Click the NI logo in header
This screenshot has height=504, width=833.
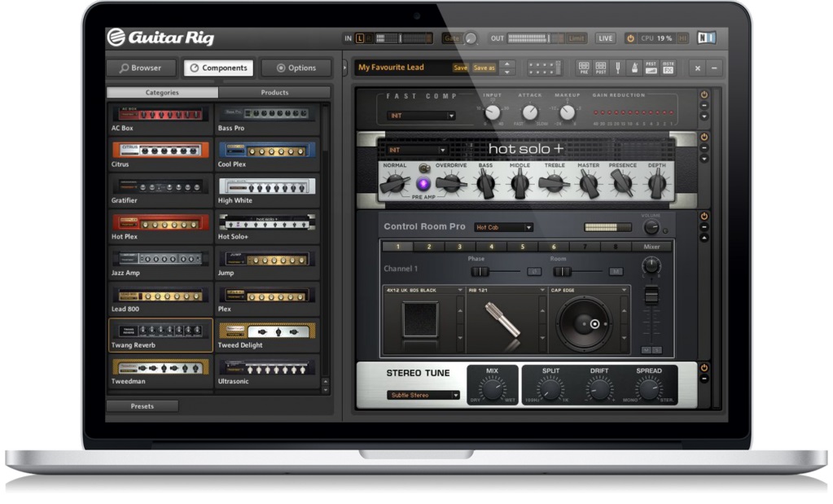click(707, 37)
